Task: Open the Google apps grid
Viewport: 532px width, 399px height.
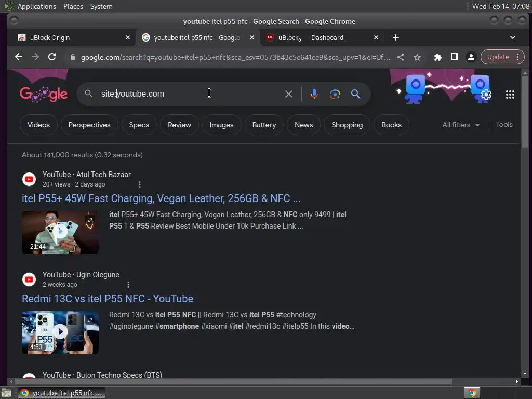Action: tap(510, 95)
